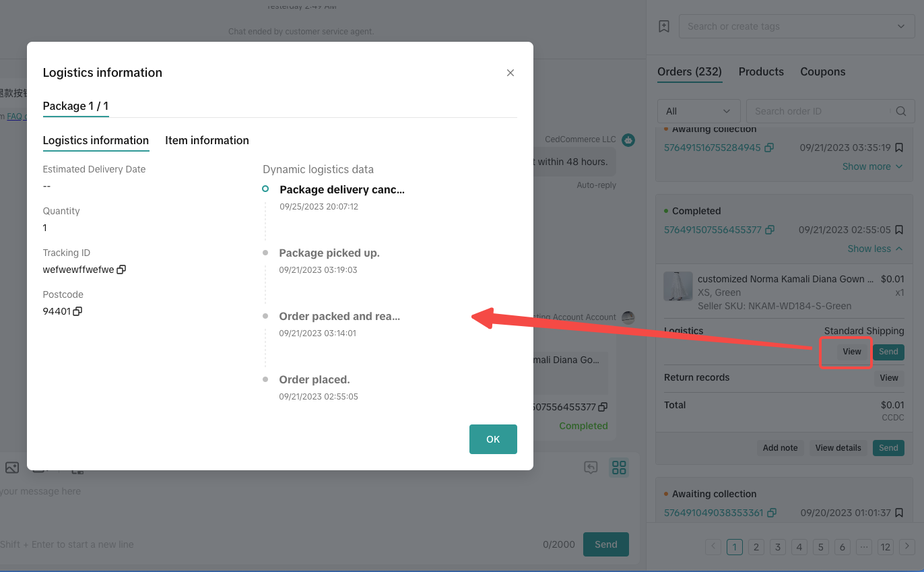
Task: Expand the Search or create tags dropdown
Action: [x=796, y=26]
